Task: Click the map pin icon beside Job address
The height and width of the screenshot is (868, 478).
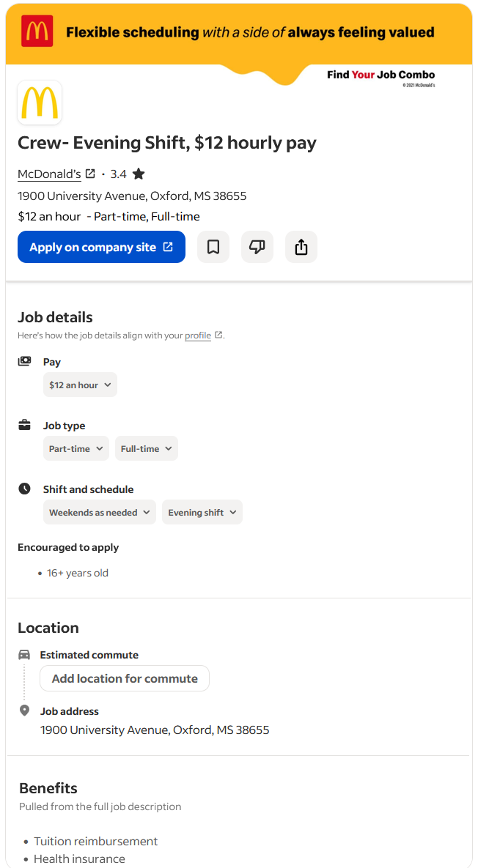Action: pyautogui.click(x=24, y=711)
